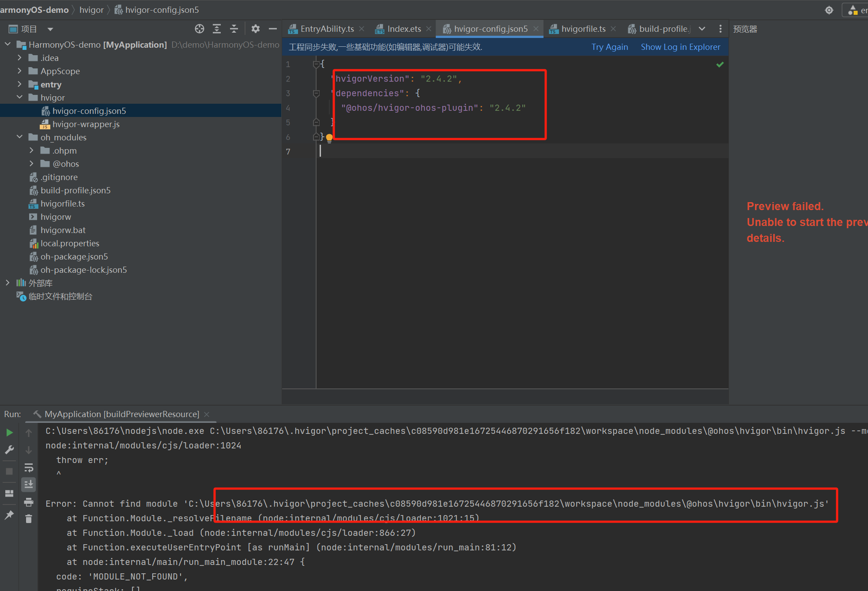Close the hvigor-config.json5 tab
The image size is (868, 591).
coord(536,29)
